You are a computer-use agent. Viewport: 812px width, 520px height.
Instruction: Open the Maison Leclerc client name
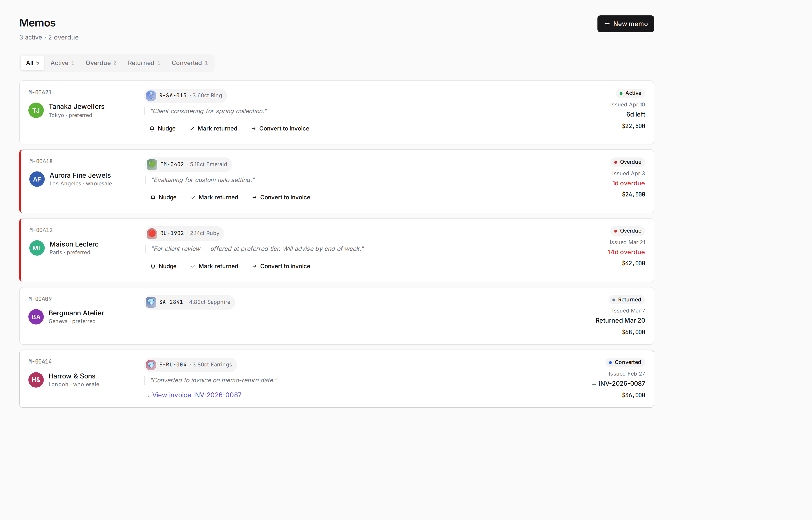(74, 244)
